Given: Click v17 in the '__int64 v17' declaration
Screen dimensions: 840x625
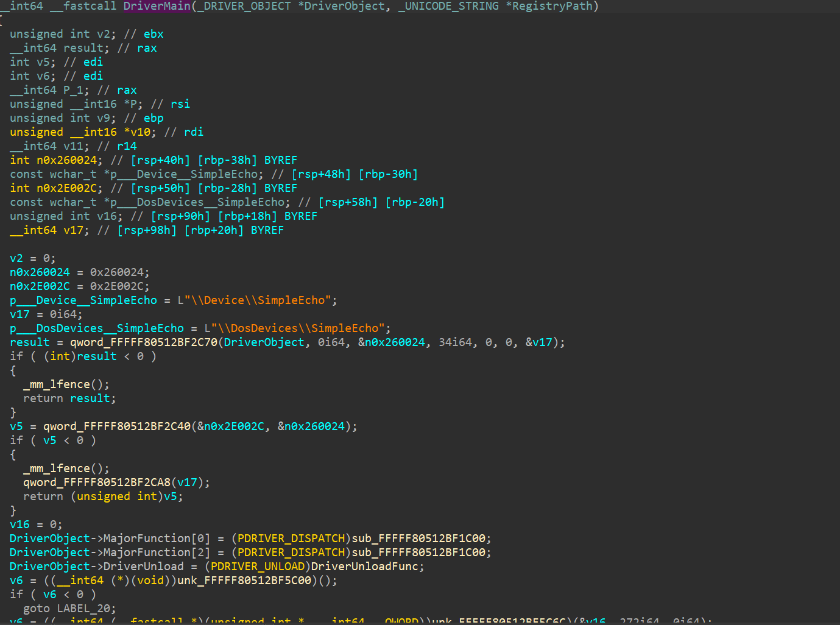Looking at the screenshot, I should tap(73, 230).
